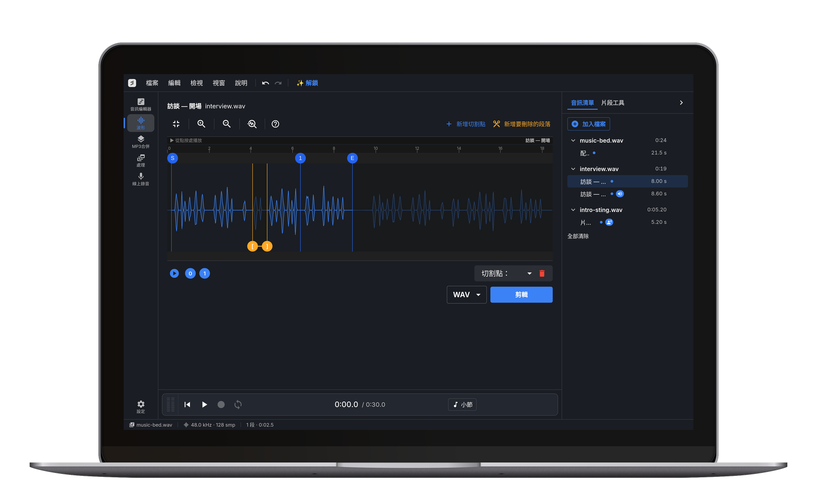Collapse the intro-sting.wav file group
Viewport: 817px width, 504px height.
573,210
